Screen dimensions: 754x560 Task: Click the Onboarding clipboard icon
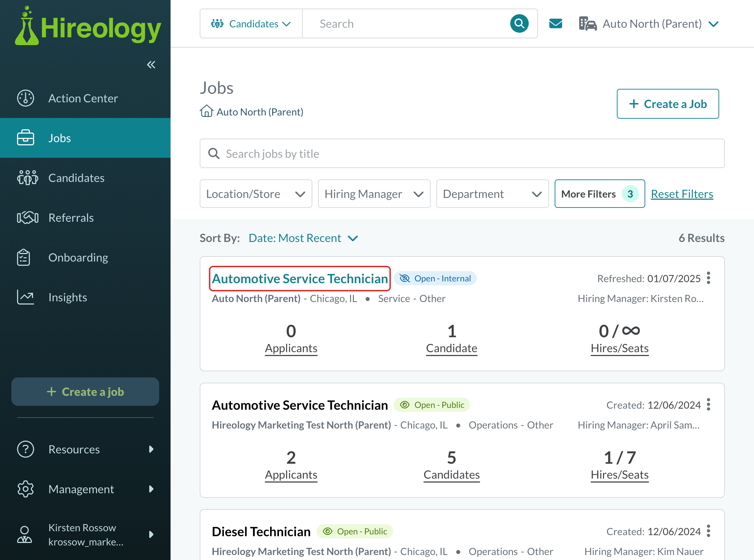[23, 257]
